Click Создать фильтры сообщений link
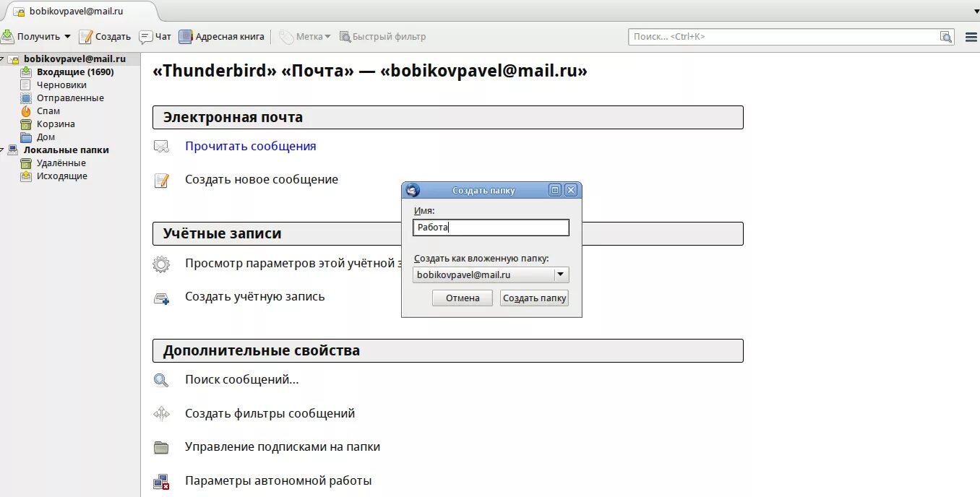 click(x=270, y=413)
